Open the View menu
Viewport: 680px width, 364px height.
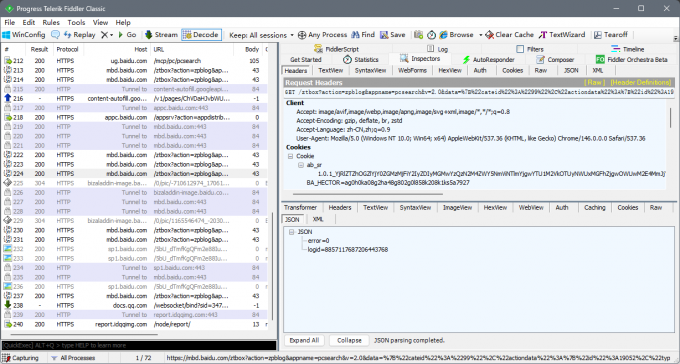point(100,22)
